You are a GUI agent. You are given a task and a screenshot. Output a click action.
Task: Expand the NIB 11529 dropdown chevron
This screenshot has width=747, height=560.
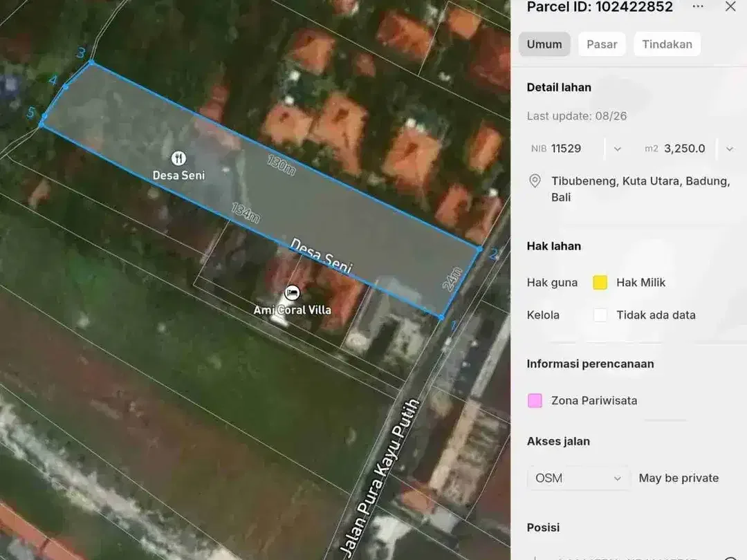(618, 149)
